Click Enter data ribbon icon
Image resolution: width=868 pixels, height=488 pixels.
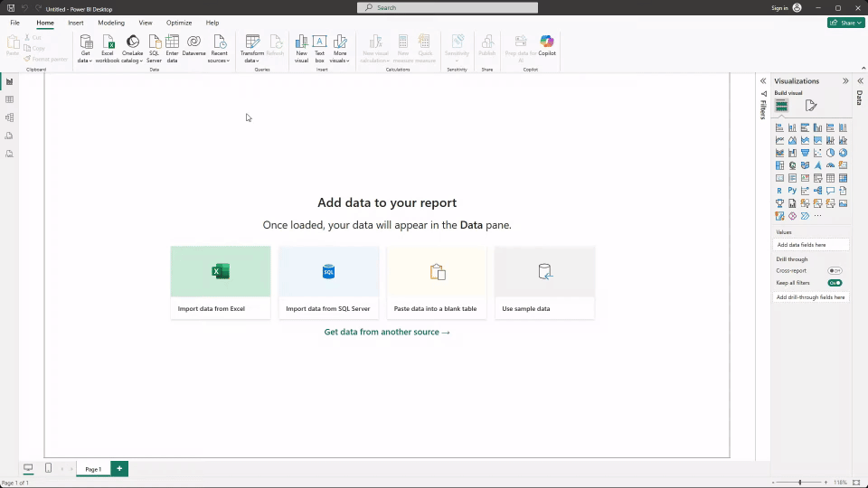pyautogui.click(x=172, y=49)
